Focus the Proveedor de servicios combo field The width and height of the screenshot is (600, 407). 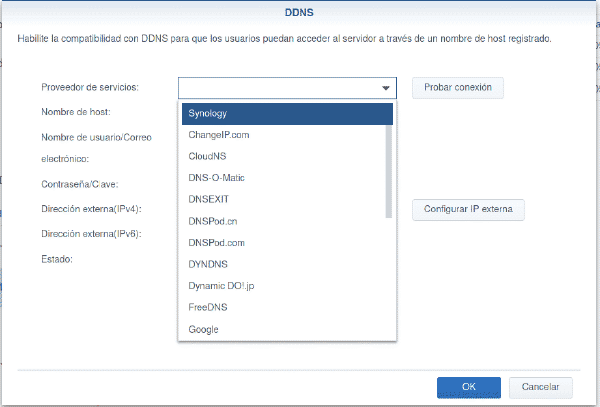tap(287, 88)
